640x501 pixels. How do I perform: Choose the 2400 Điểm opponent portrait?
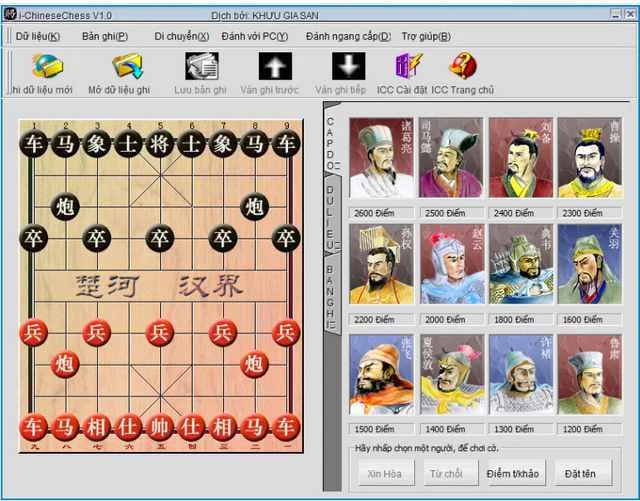click(x=521, y=158)
